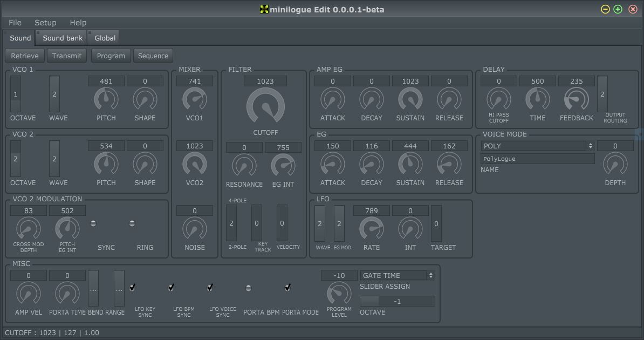This screenshot has width=644, height=340.
Task: Click the voice mode DEPTH knob
Action: [x=615, y=164]
